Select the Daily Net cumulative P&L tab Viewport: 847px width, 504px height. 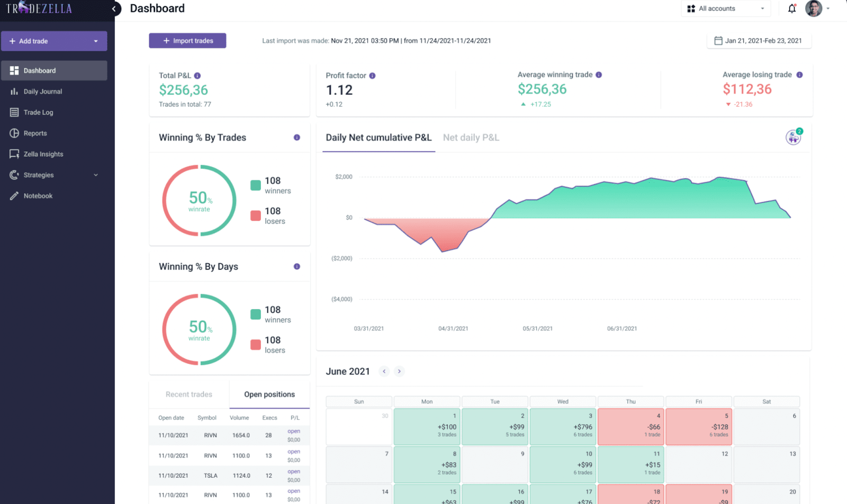coord(378,138)
